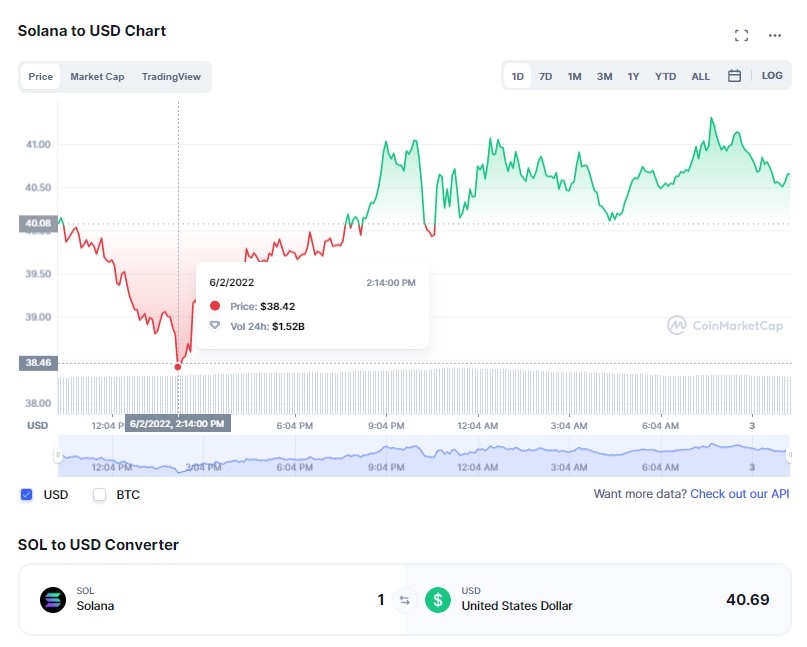Open the Check out our API link
807x647 pixels.
click(x=739, y=494)
